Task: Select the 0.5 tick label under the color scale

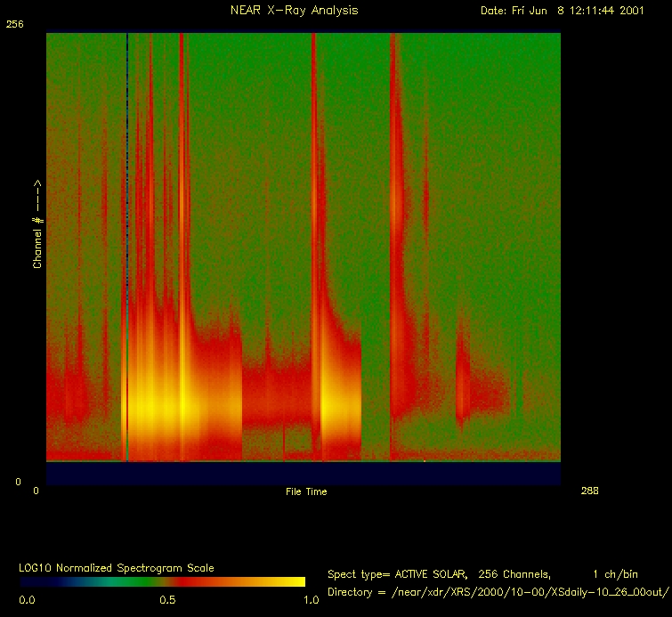Action: tap(166, 600)
